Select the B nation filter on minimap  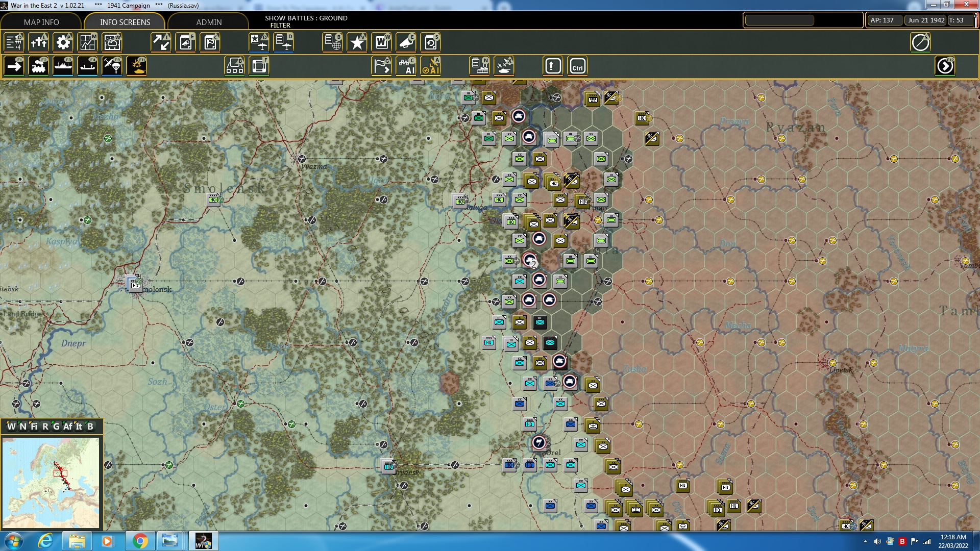click(x=90, y=427)
